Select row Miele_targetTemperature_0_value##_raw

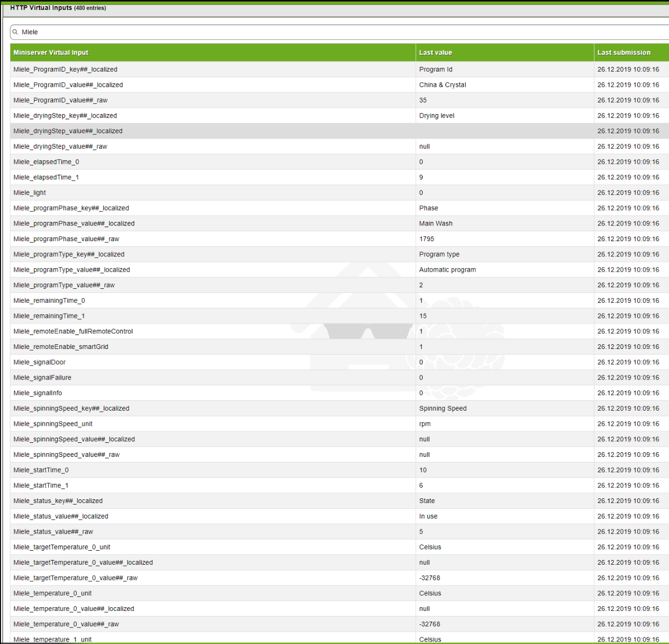(340, 578)
